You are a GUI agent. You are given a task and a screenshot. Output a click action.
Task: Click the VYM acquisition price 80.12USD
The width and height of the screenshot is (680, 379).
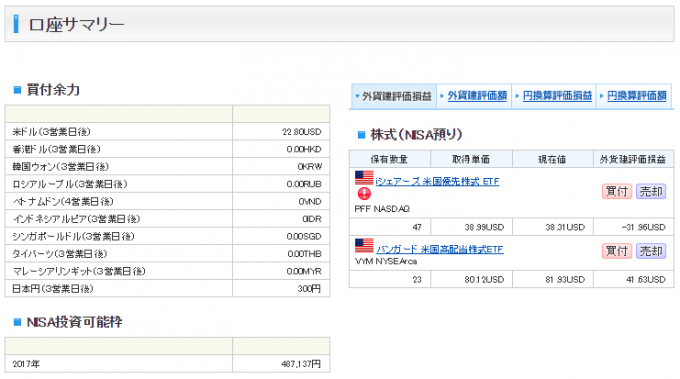(x=484, y=280)
